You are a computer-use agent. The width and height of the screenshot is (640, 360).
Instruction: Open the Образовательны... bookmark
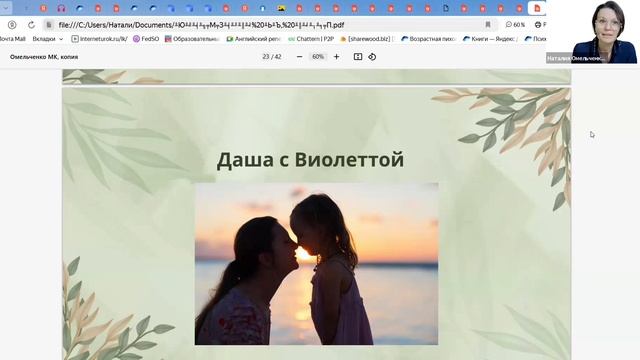coord(192,39)
